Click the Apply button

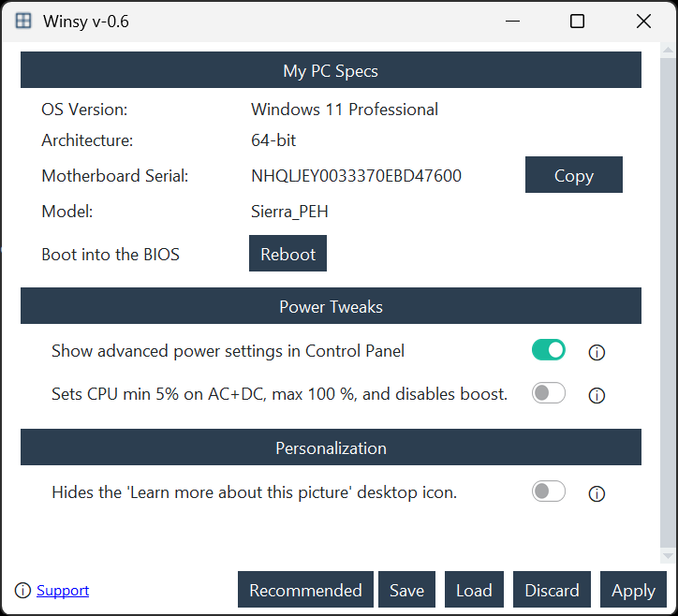pos(633,590)
